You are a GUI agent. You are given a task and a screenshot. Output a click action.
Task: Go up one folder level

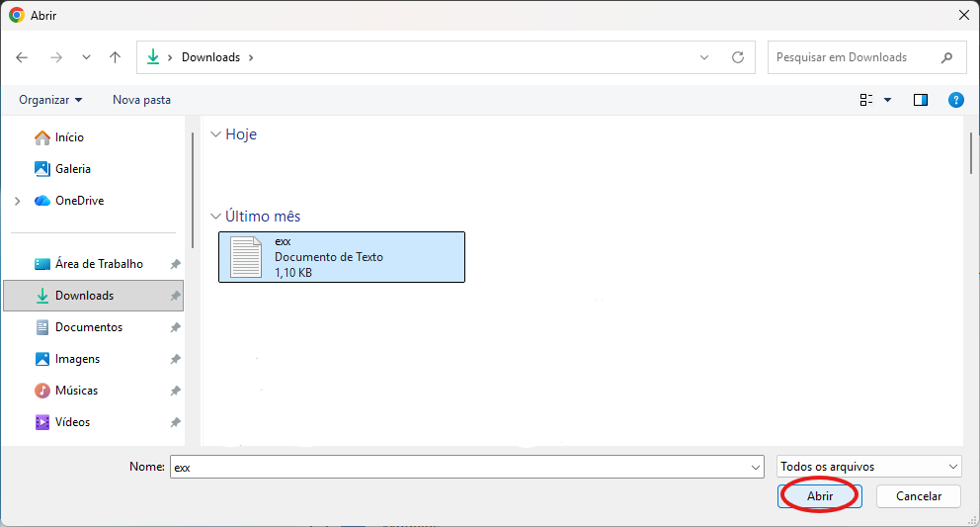[x=115, y=57]
